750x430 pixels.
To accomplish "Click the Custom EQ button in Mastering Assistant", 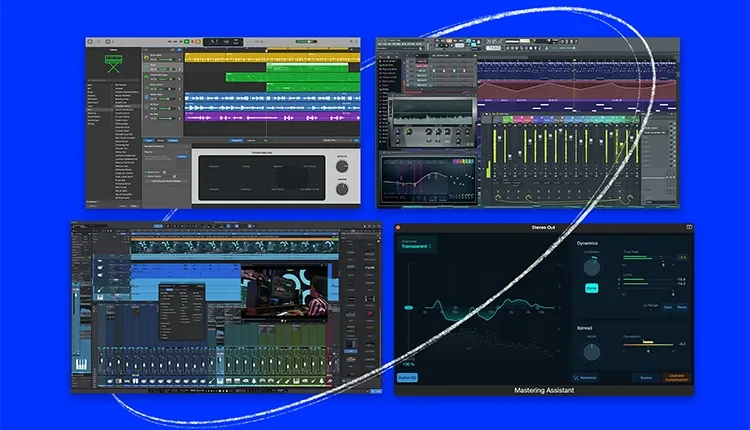I will [407, 377].
